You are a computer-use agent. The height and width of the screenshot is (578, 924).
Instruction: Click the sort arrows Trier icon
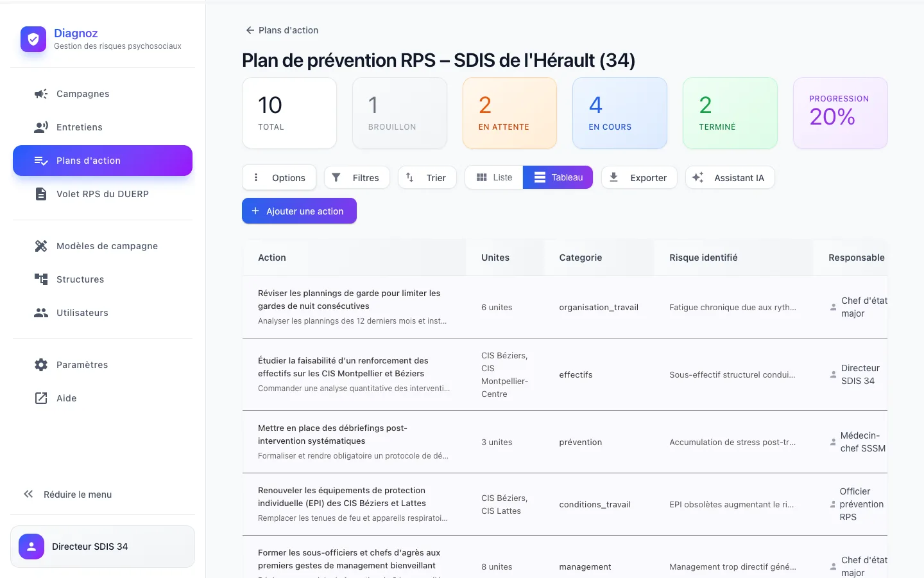[x=410, y=177]
